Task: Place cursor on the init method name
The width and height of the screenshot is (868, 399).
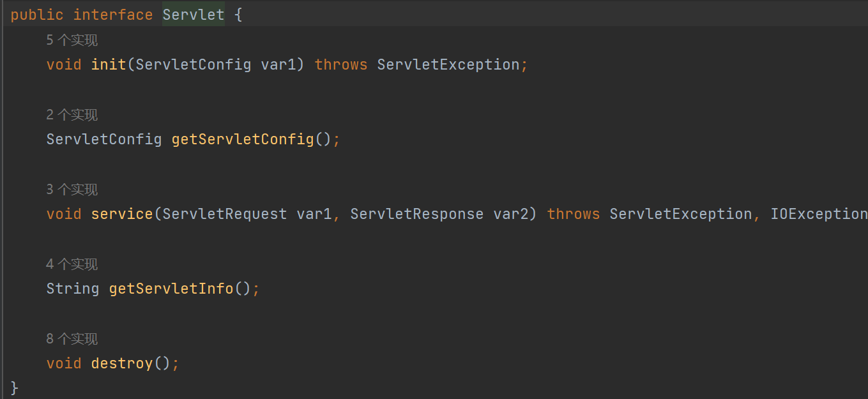Action: click(x=109, y=64)
